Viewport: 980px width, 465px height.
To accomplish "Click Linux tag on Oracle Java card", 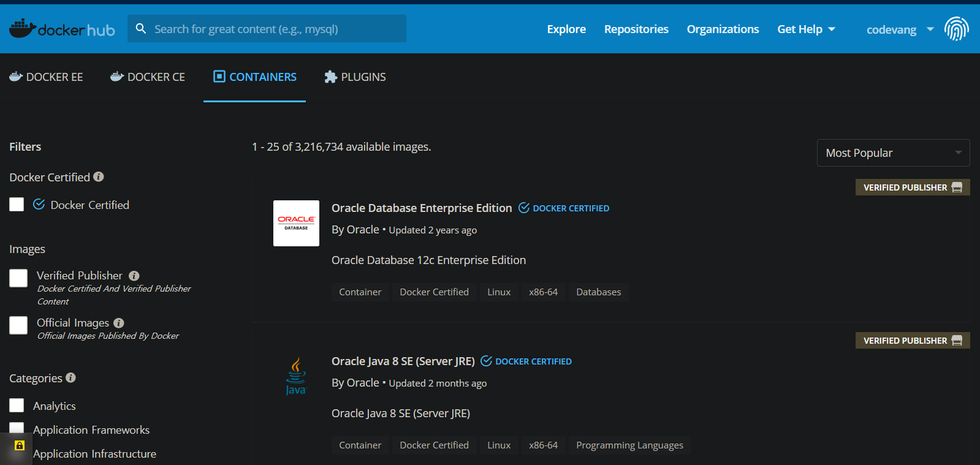I will (x=499, y=445).
